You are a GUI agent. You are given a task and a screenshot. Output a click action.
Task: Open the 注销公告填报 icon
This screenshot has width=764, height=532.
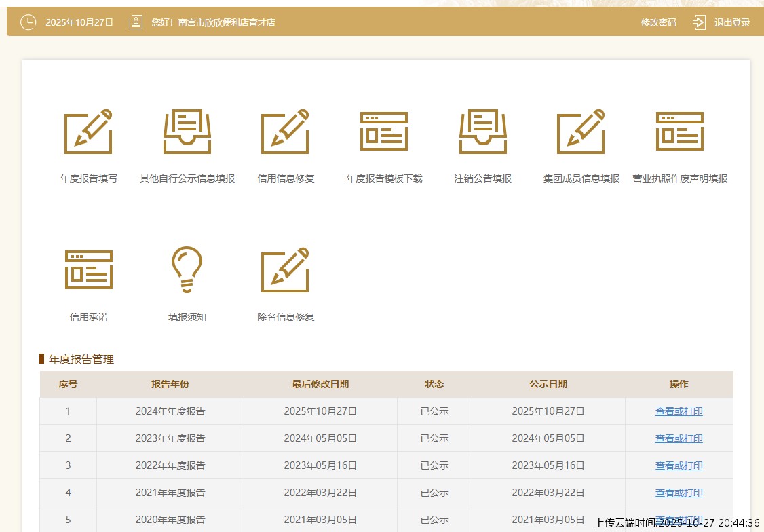[x=483, y=132]
